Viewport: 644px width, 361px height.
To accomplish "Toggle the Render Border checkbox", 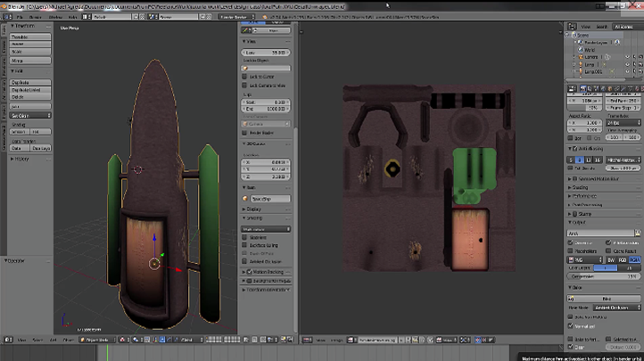I will pos(245,132).
